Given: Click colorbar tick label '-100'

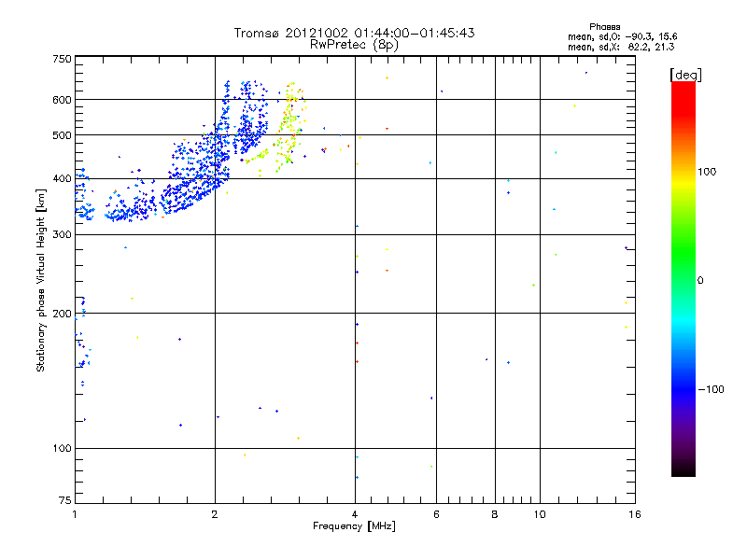Looking at the screenshot, I should [711, 389].
